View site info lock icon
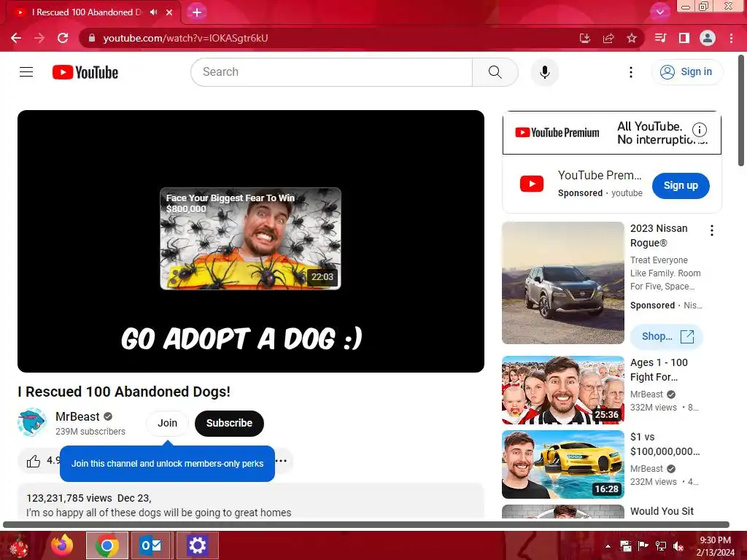The width and height of the screenshot is (747, 560). 92,38
